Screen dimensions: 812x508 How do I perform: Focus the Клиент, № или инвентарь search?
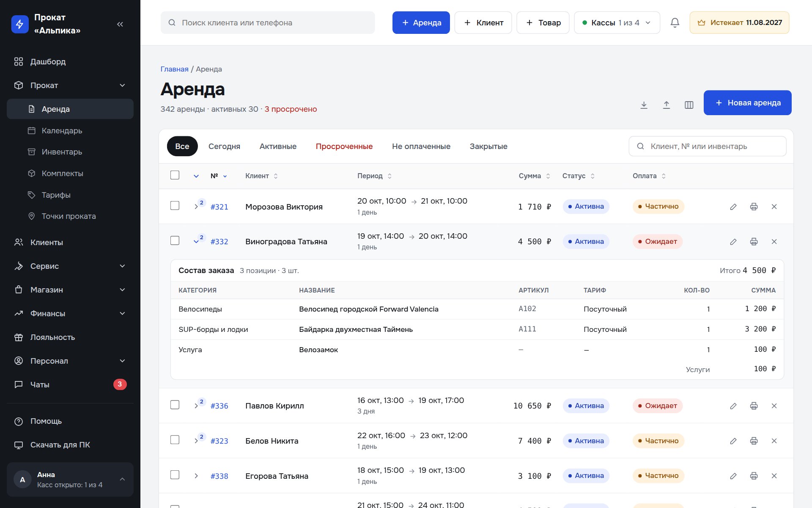click(x=708, y=146)
